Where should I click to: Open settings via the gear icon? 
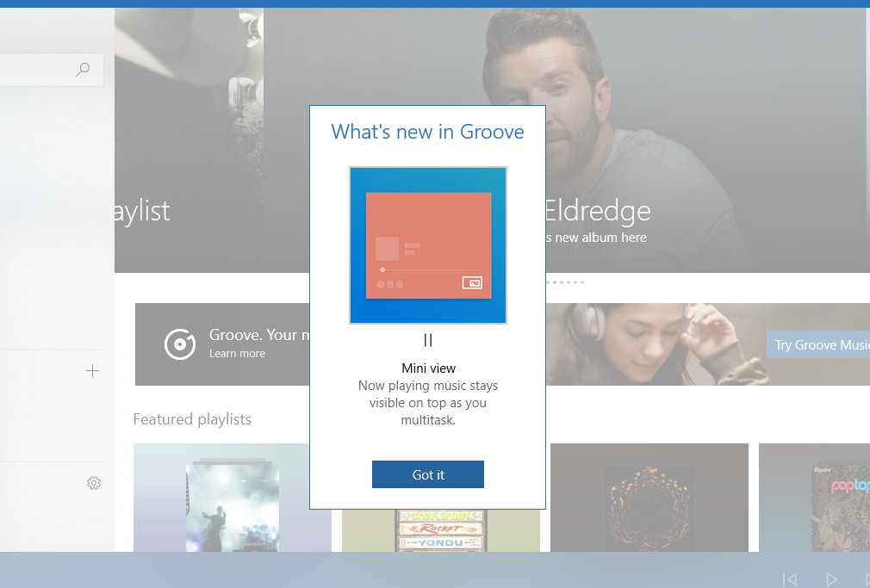tap(94, 483)
